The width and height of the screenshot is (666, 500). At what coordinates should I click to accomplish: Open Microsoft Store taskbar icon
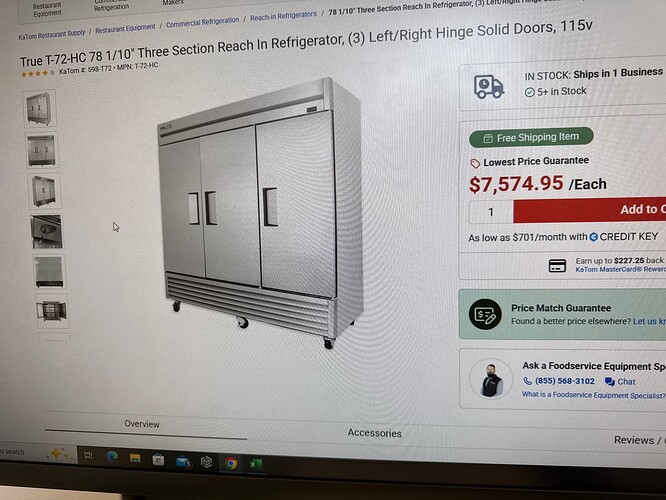[x=158, y=459]
